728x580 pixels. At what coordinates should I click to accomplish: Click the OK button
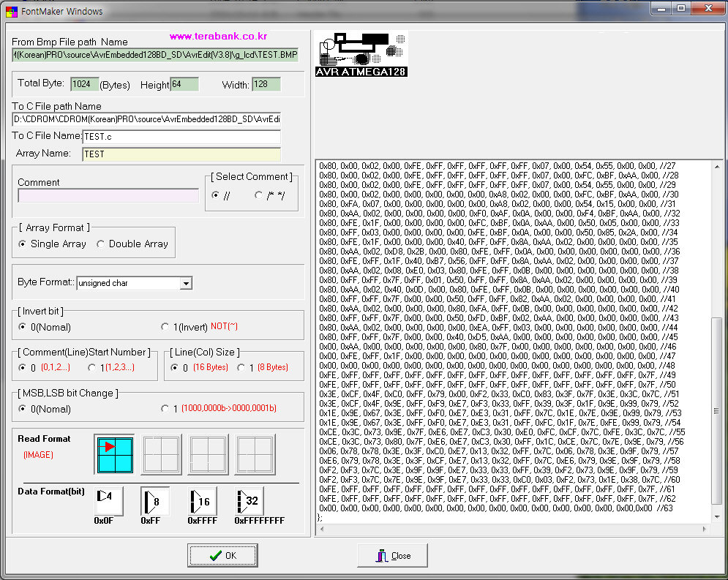click(222, 556)
